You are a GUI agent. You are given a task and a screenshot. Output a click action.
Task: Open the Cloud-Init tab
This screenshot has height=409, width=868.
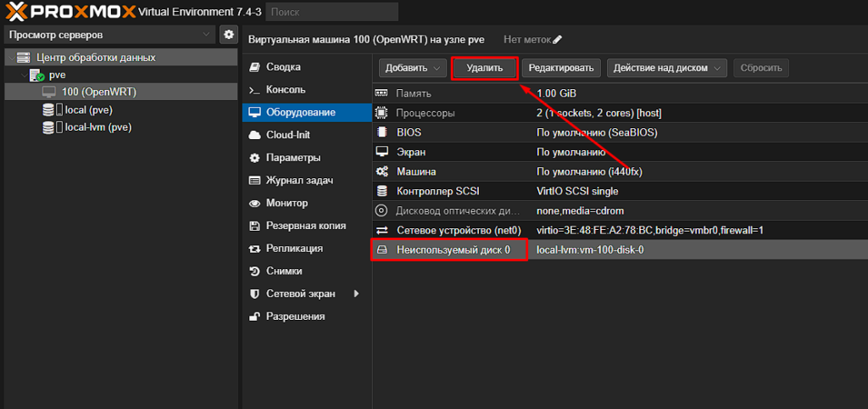click(x=307, y=135)
